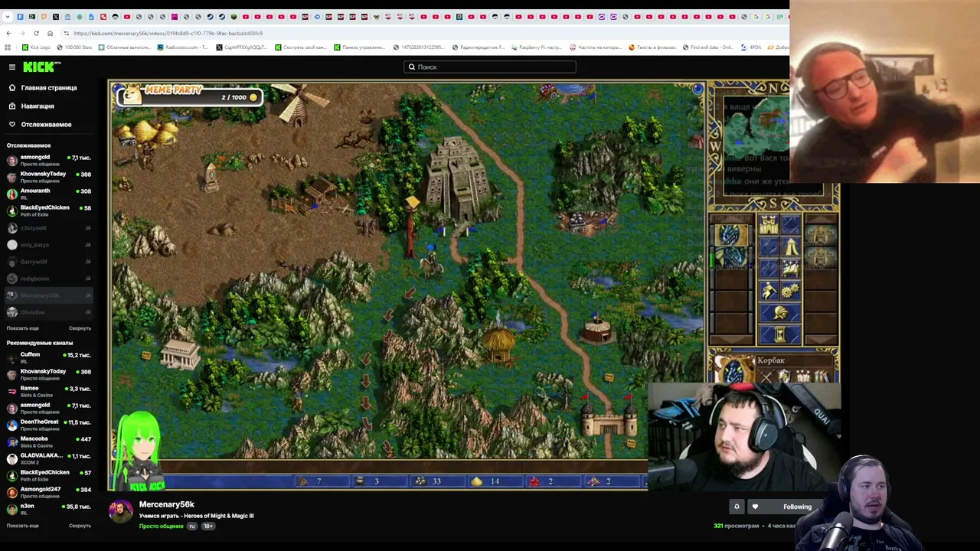This screenshot has width=980, height=551.
Task: Click the Mercenary56k channel avatar
Action: 120,512
